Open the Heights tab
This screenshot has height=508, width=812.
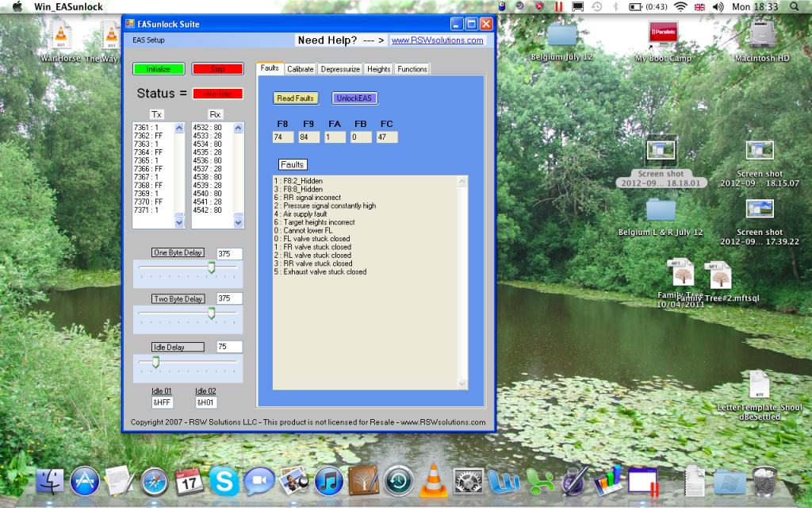coord(378,69)
